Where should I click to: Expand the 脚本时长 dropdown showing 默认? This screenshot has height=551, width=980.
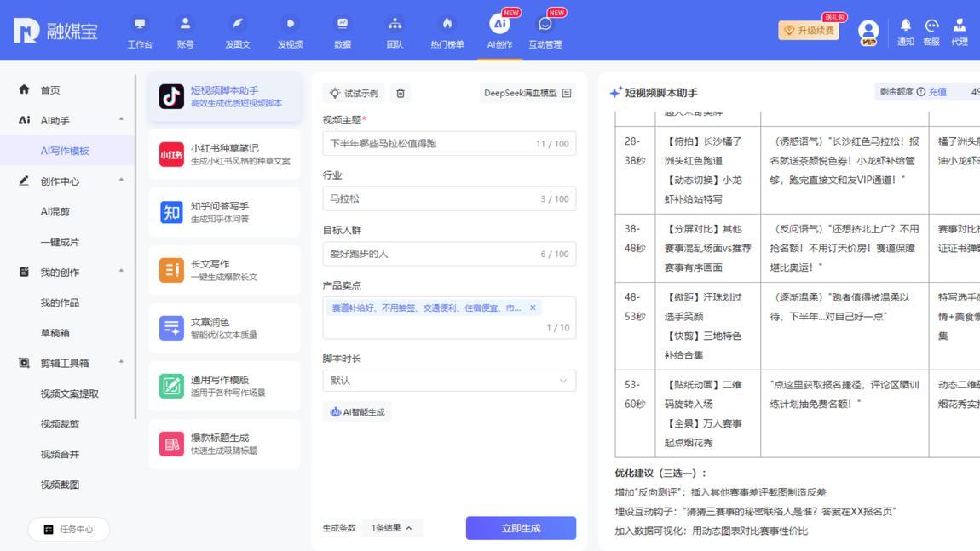449,381
